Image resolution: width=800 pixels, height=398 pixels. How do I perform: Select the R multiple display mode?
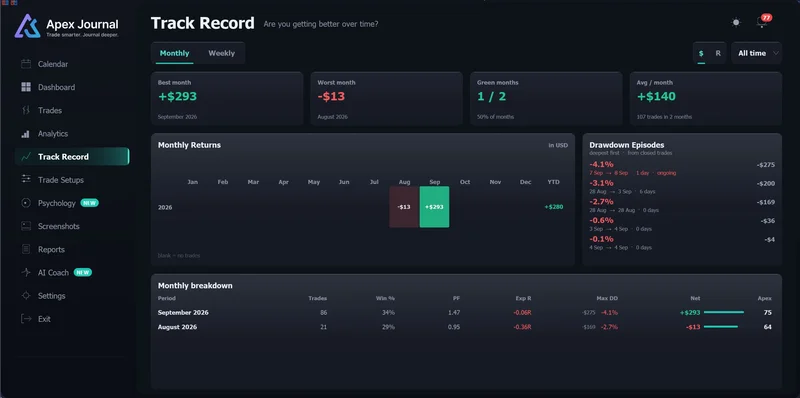(x=718, y=53)
